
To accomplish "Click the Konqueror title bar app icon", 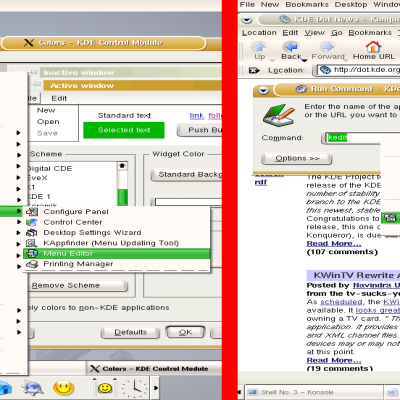I will coord(285,20).
